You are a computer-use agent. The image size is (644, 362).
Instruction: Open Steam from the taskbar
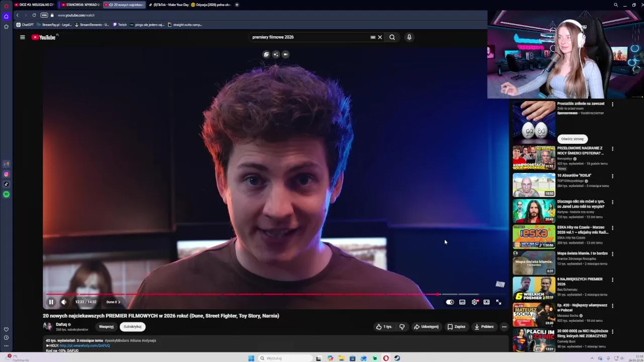(x=397, y=358)
